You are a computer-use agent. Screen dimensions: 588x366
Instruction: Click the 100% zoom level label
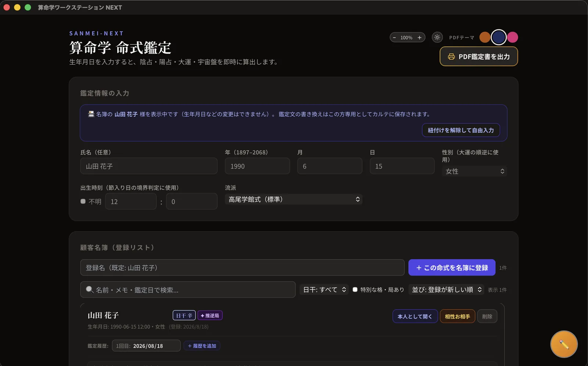point(406,37)
